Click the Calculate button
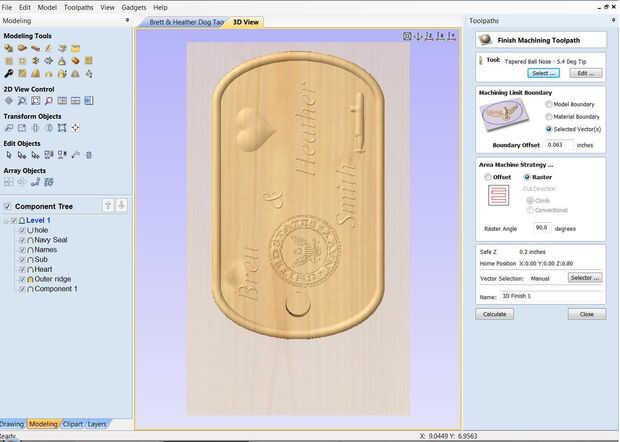This screenshot has height=442, width=620. [494, 314]
